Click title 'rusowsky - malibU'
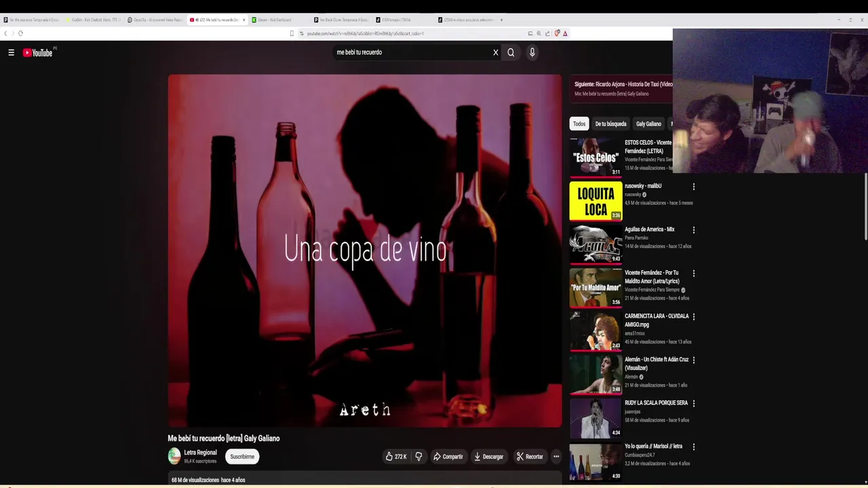This screenshot has height=488, width=868. pyautogui.click(x=643, y=186)
